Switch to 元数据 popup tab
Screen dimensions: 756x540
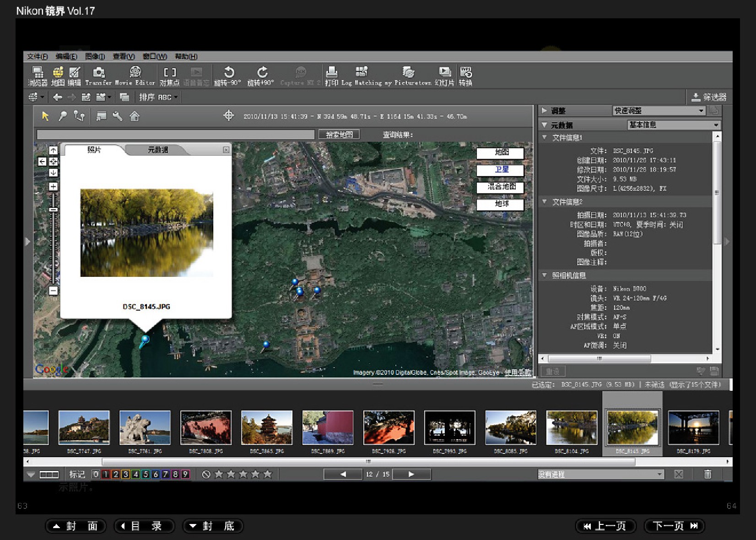click(x=157, y=150)
